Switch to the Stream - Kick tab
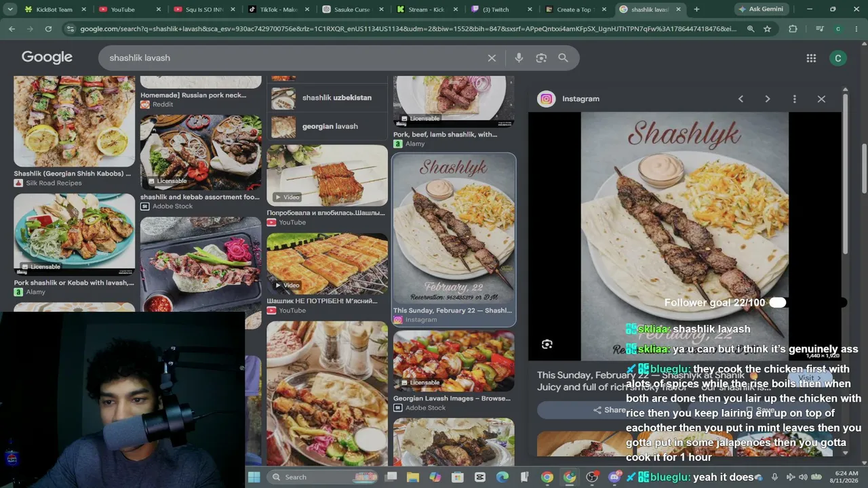Viewport: 868px width, 488px height. (427, 9)
